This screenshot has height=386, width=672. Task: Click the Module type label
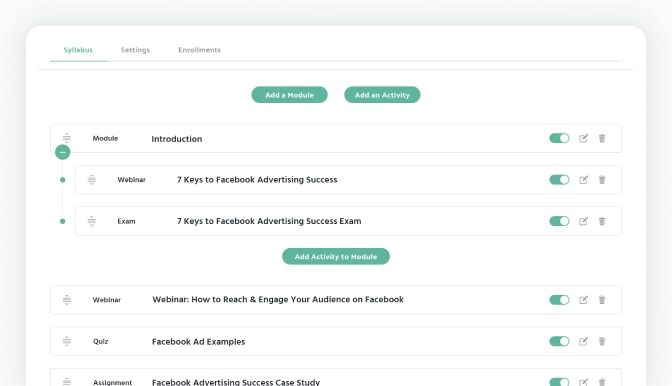[105, 138]
